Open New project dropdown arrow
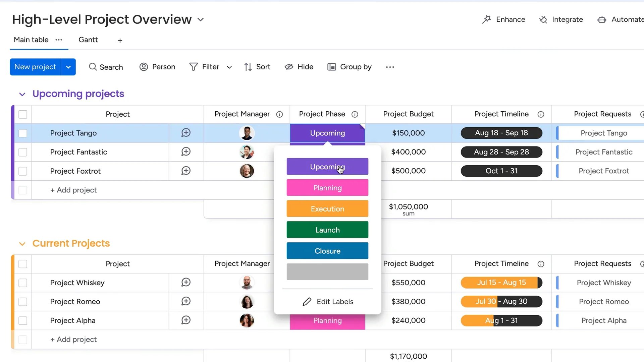The image size is (644, 362). [x=68, y=67]
